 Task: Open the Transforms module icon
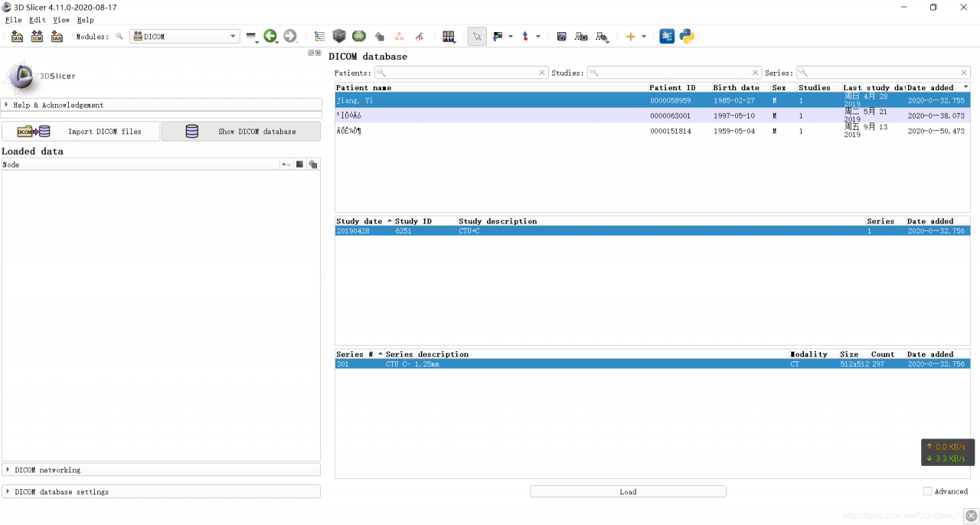419,36
